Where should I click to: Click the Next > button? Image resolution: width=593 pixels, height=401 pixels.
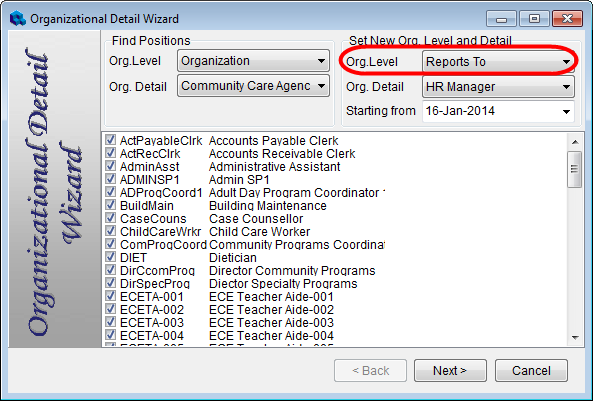tap(450, 370)
